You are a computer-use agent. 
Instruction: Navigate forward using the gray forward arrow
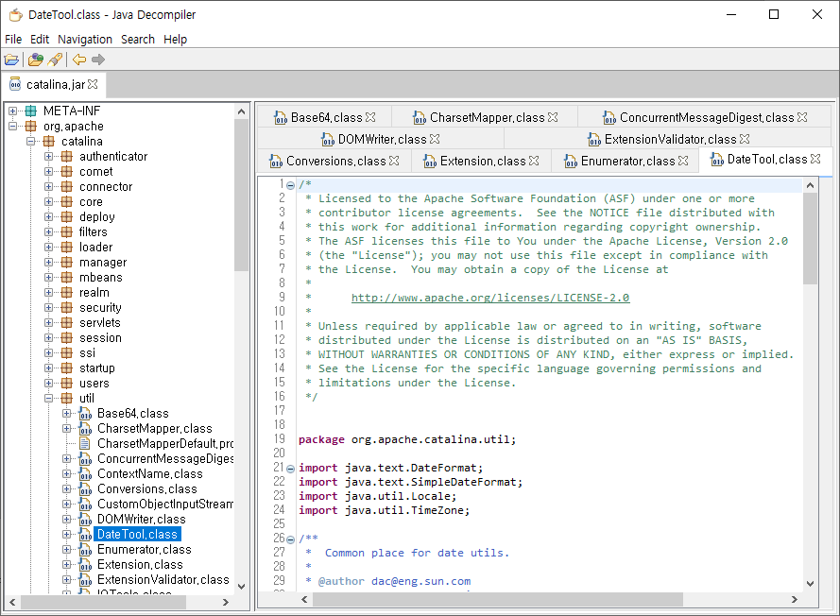click(97, 60)
